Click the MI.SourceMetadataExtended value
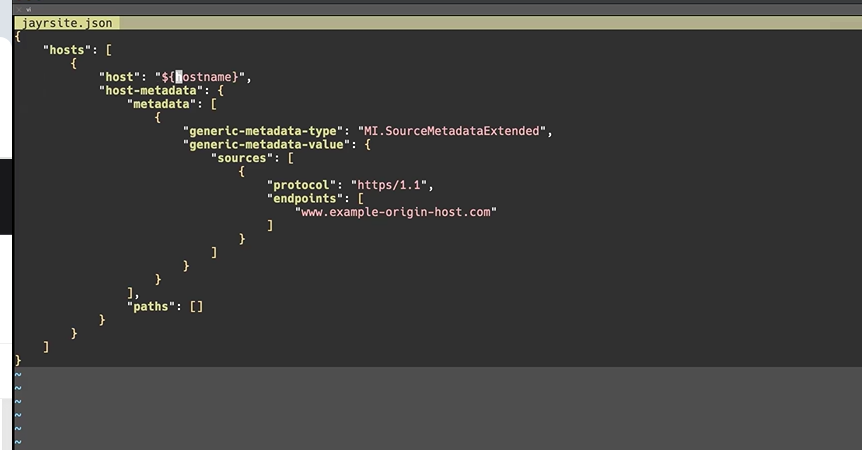This screenshot has height=450, width=862. (452, 131)
